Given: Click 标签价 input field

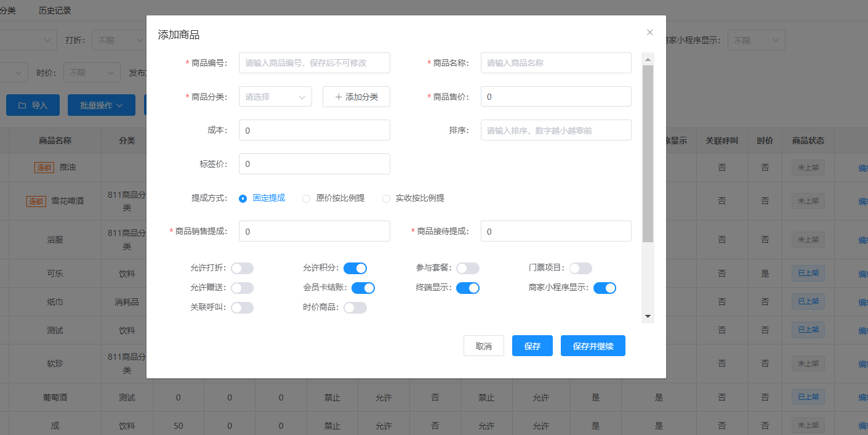Looking at the screenshot, I should pyautogui.click(x=315, y=164).
